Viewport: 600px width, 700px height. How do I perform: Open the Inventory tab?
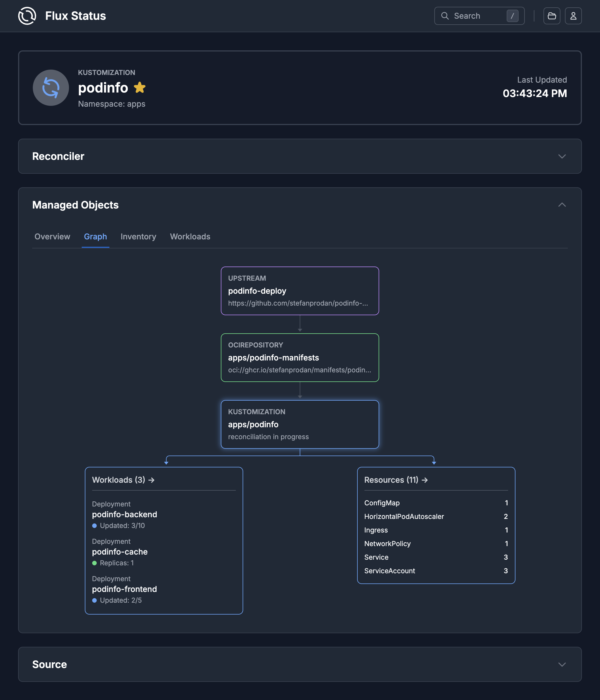(x=138, y=237)
